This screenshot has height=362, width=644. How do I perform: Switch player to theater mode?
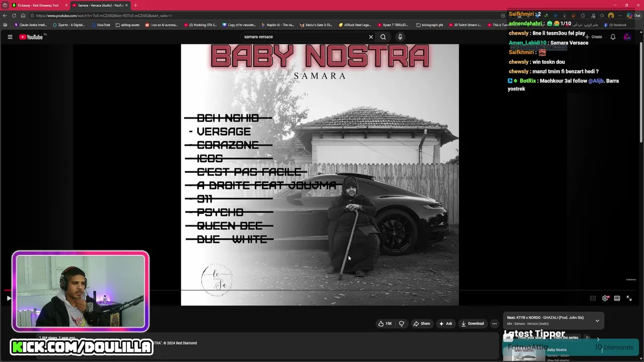click(617, 298)
